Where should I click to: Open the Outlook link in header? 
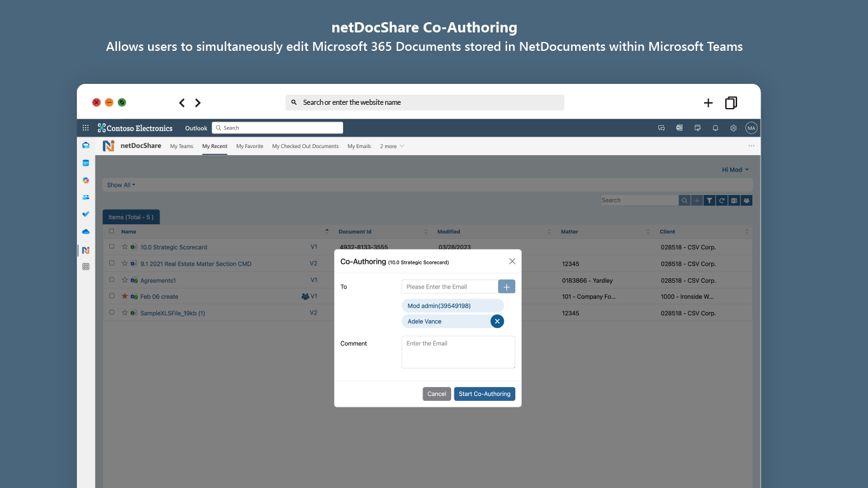[196, 128]
